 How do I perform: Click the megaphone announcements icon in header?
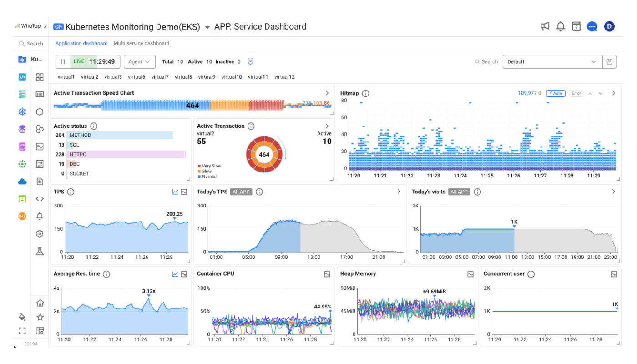coord(545,26)
